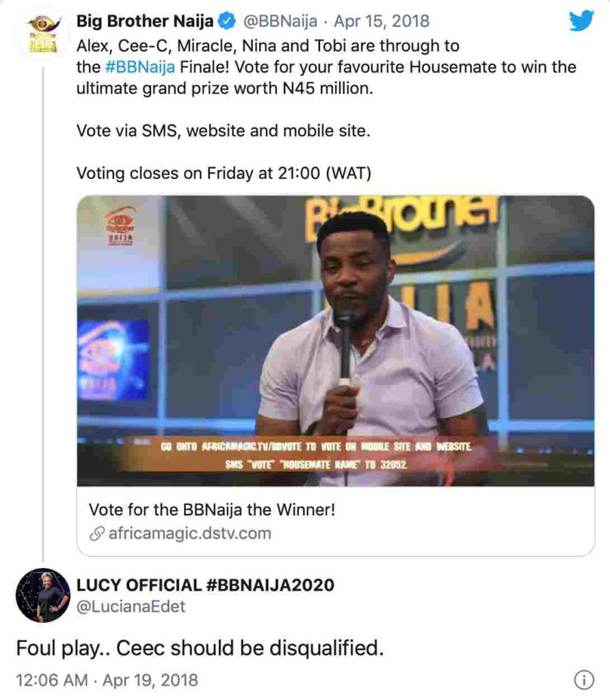Open the LUCY OFFICIAL #BBNAIJA2020 display name
This screenshot has height=700, width=610.
(206, 585)
